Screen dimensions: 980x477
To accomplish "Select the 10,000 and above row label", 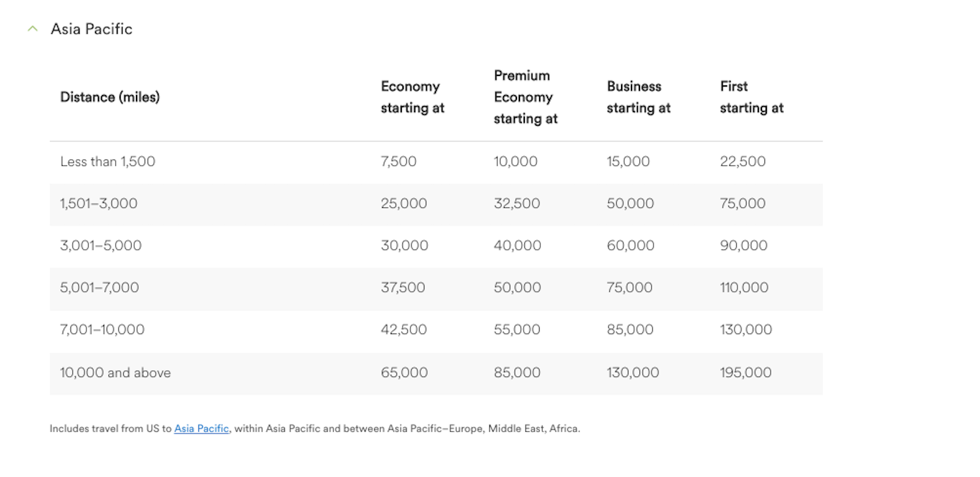I will pos(115,373).
